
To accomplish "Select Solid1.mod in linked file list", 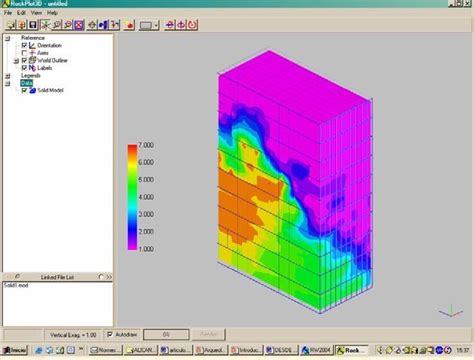I will click(x=16, y=285).
